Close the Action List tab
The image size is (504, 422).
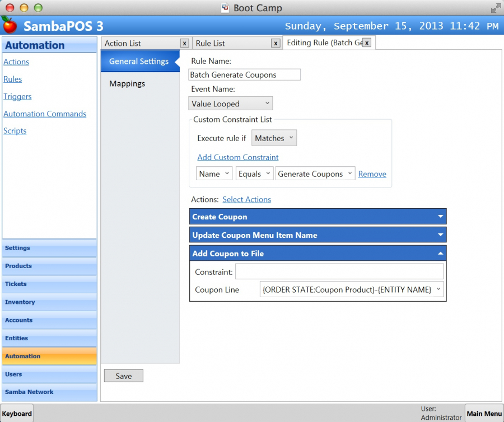tap(184, 43)
